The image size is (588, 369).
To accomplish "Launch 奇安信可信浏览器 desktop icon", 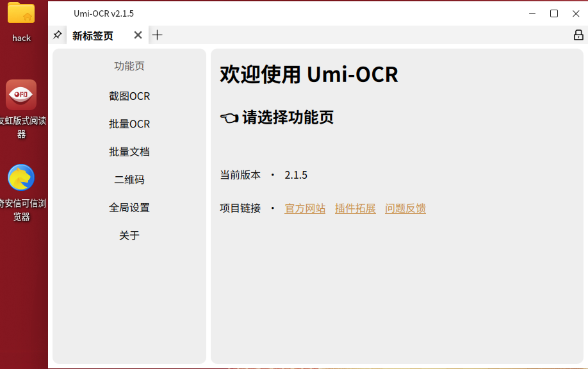I will 21,193.
